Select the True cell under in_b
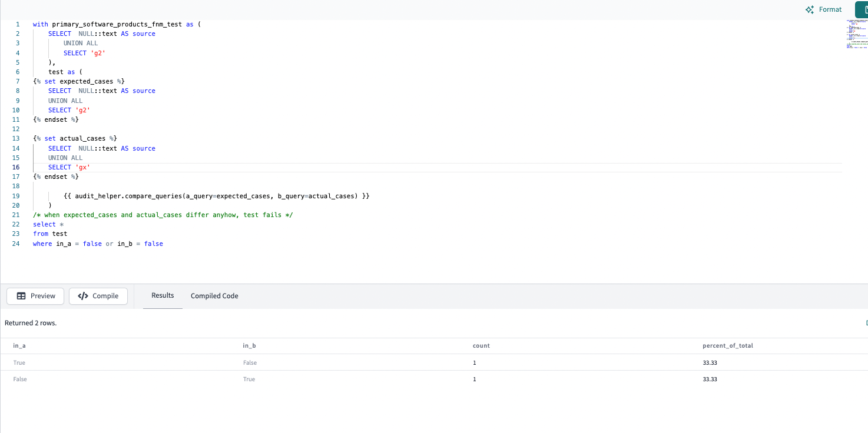Screen dimensions: 868x433 tap(249, 379)
